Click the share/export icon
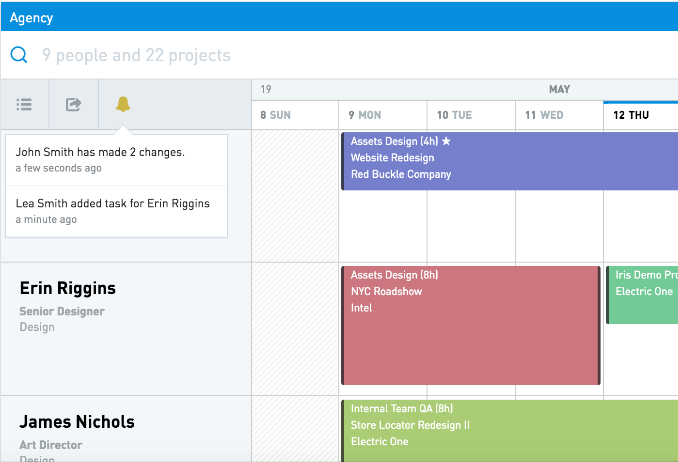 point(74,104)
